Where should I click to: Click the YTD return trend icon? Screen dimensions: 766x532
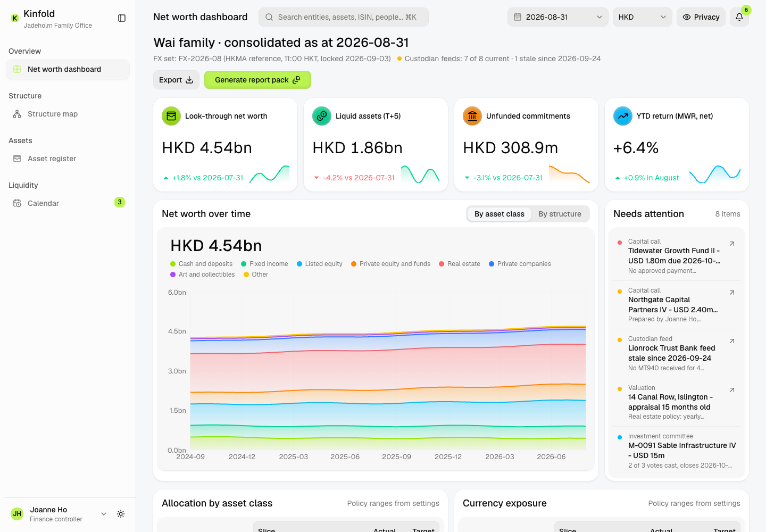(623, 116)
